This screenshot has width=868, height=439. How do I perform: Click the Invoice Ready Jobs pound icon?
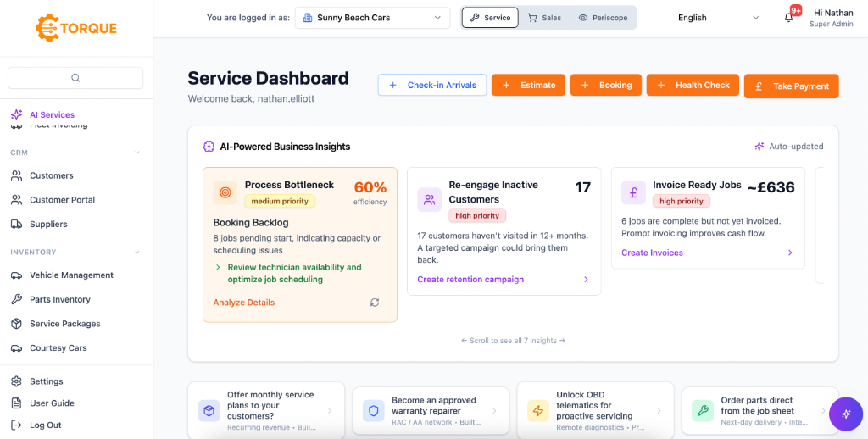(633, 192)
